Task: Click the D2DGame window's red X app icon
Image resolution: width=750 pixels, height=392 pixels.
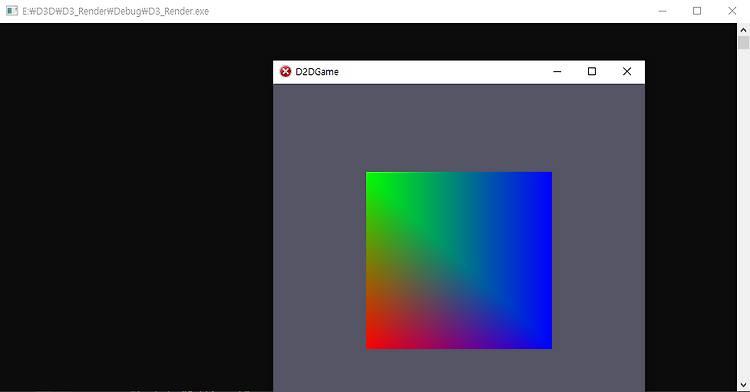Action: (286, 72)
